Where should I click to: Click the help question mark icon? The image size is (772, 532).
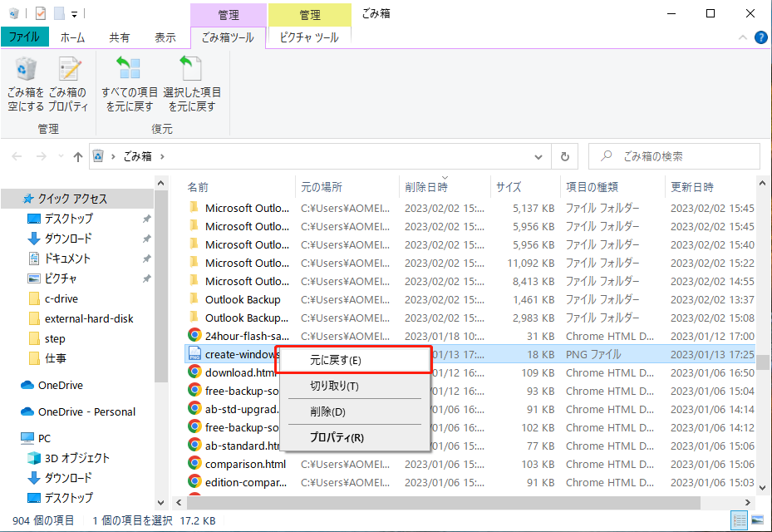[760, 37]
